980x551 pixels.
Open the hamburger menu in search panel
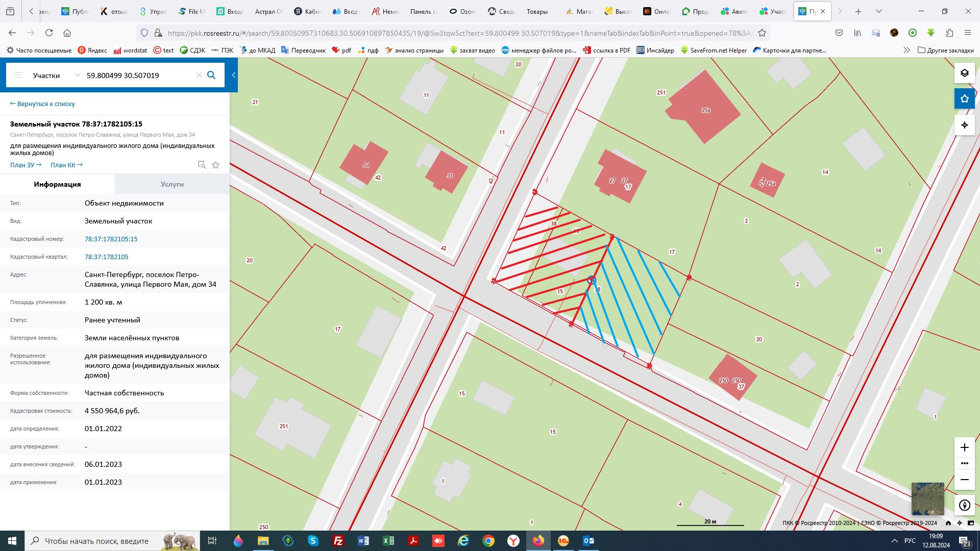[18, 75]
